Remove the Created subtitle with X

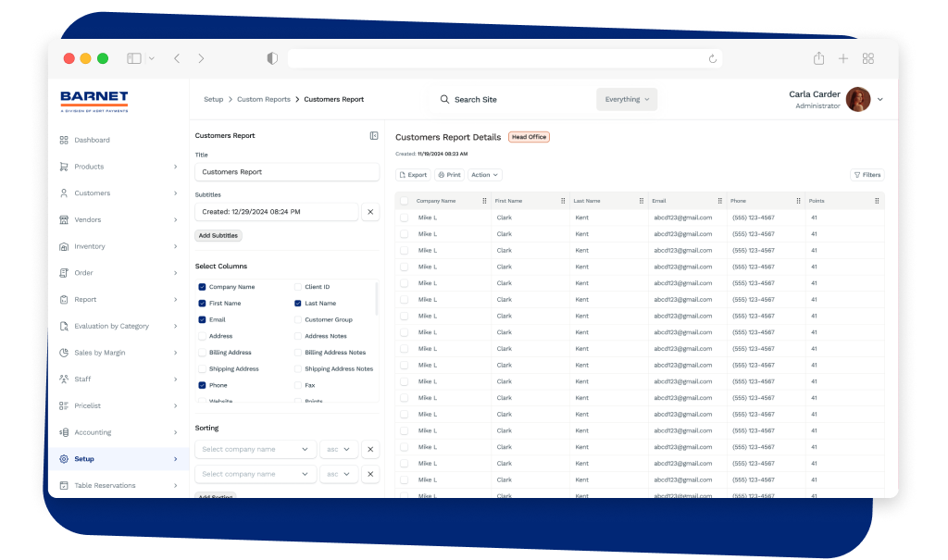(x=370, y=212)
